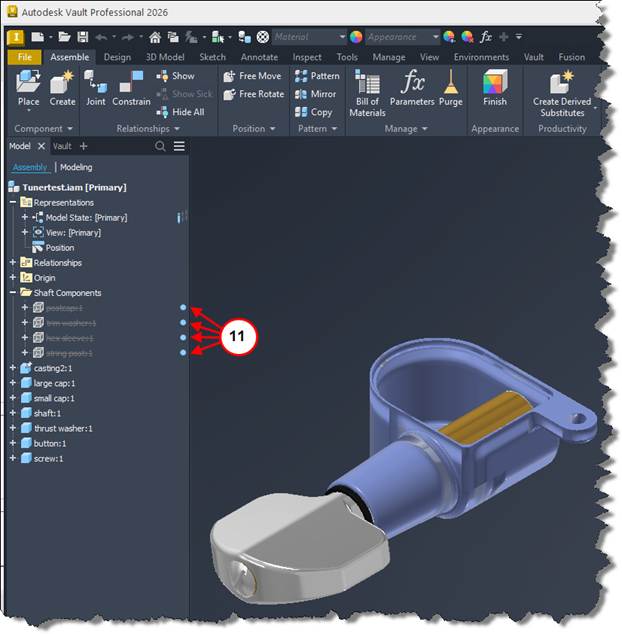The width and height of the screenshot is (622, 634).
Task: Expand the Model State: [Primary] node
Action: 25,217
